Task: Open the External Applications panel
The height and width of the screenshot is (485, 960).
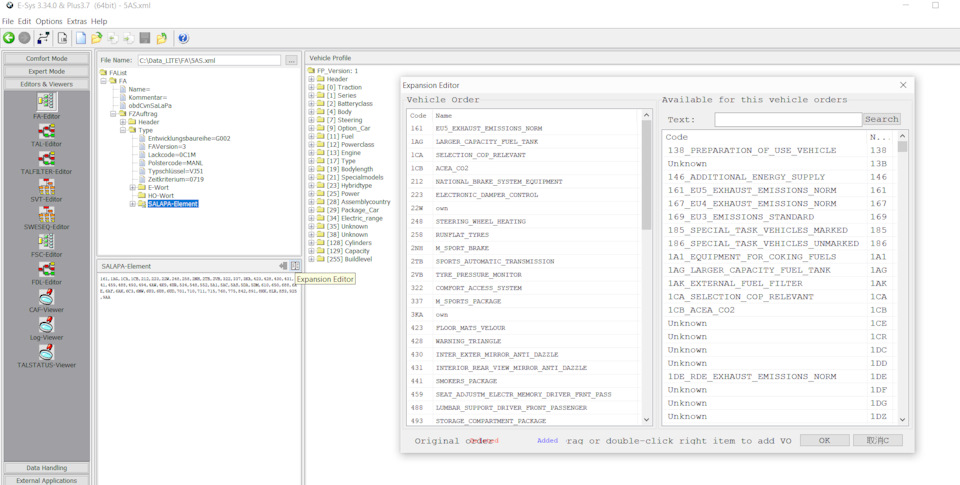Action: [x=47, y=481]
